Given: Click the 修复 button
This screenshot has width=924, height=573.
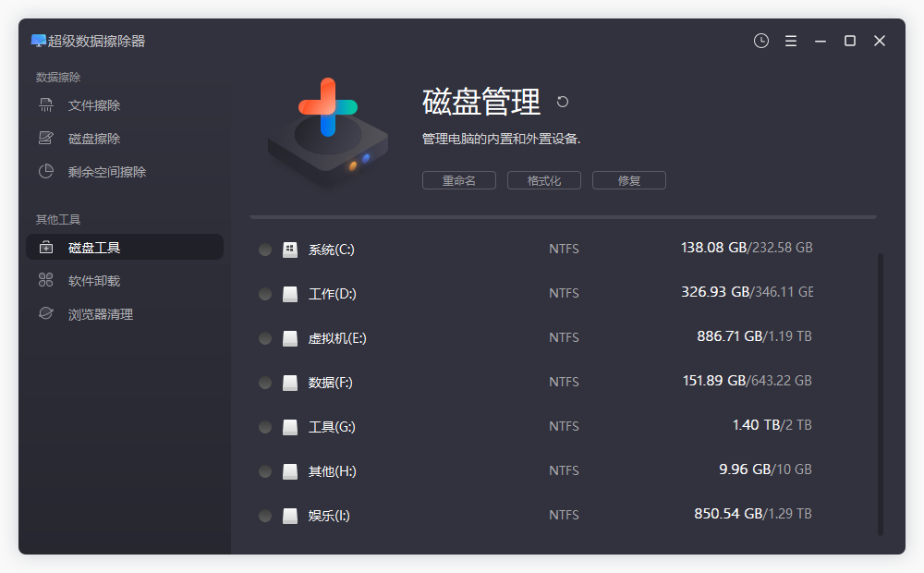Looking at the screenshot, I should (x=628, y=180).
